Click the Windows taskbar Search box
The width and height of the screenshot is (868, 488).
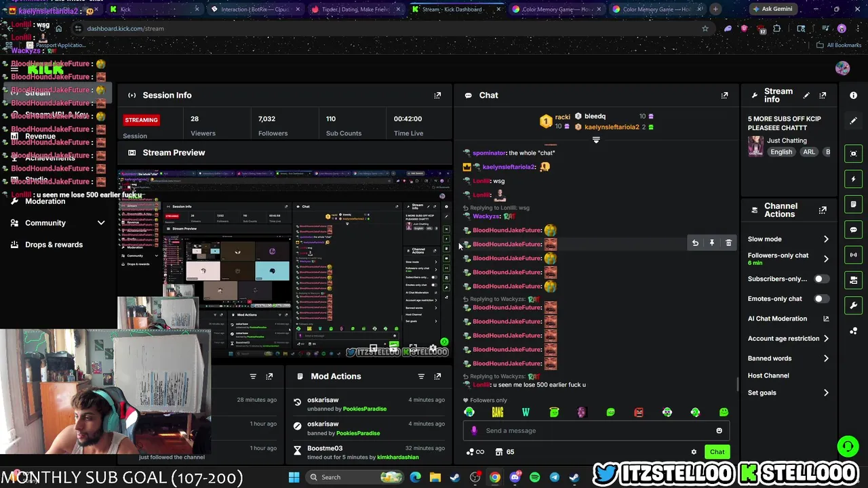coord(354,477)
